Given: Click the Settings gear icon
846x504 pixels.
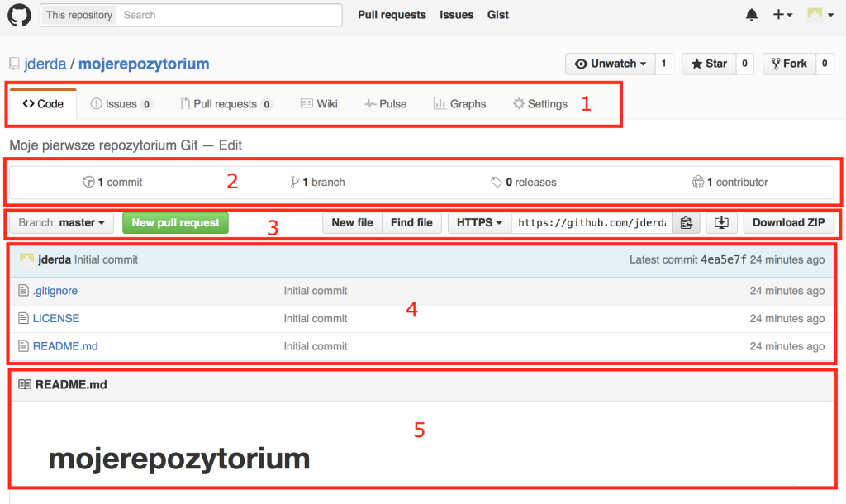Looking at the screenshot, I should (x=519, y=103).
